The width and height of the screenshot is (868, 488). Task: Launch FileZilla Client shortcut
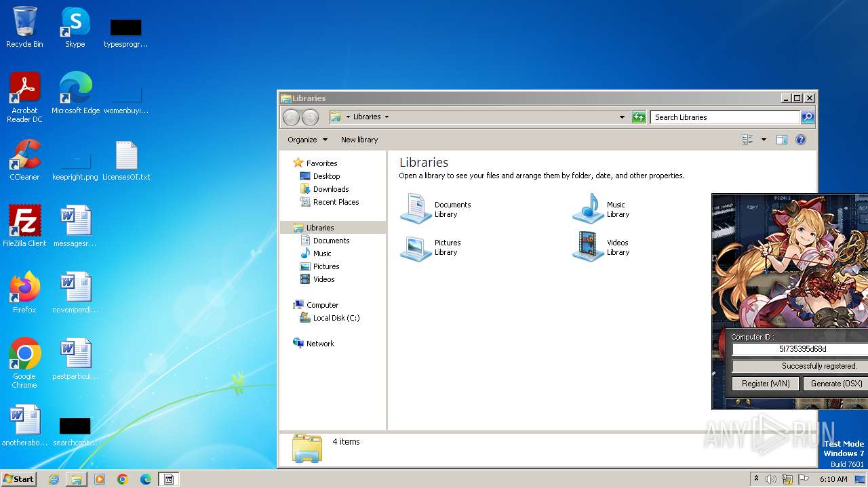coord(24,226)
